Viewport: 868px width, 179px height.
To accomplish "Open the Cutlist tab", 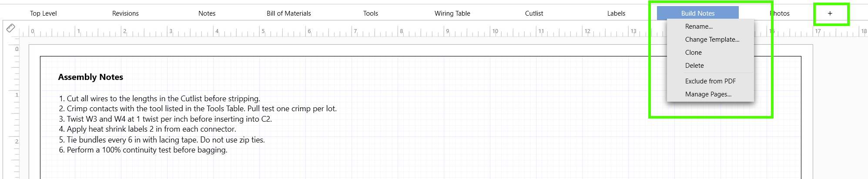I will point(534,13).
